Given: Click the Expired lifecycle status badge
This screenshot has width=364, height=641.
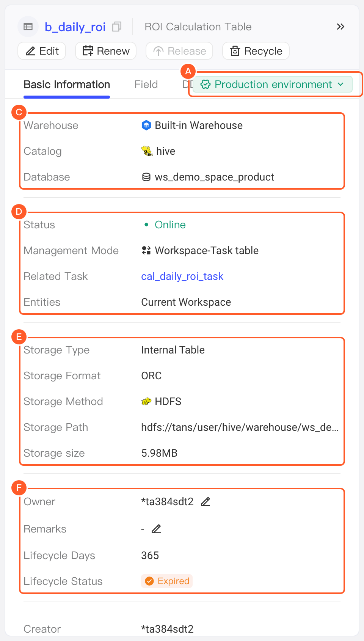Looking at the screenshot, I should coord(167,581).
